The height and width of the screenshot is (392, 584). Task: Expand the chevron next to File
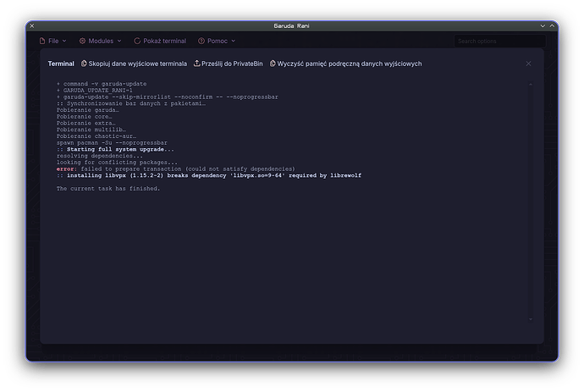point(64,41)
